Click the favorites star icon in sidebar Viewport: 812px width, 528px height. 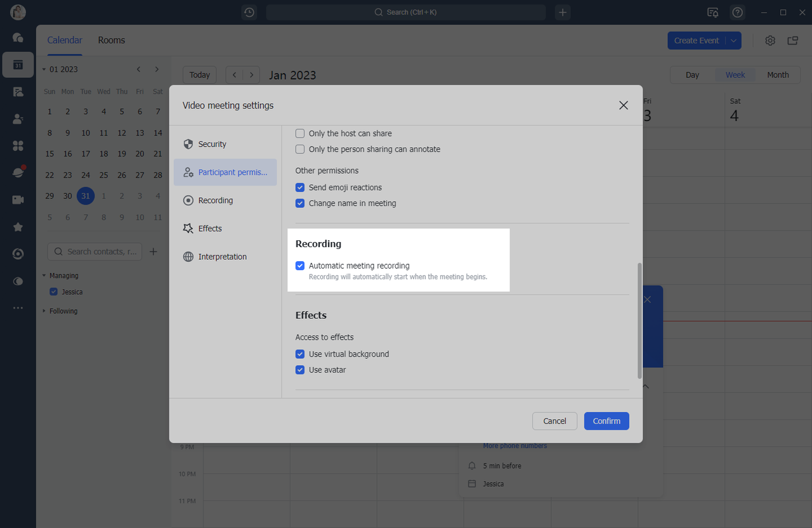coord(18,227)
